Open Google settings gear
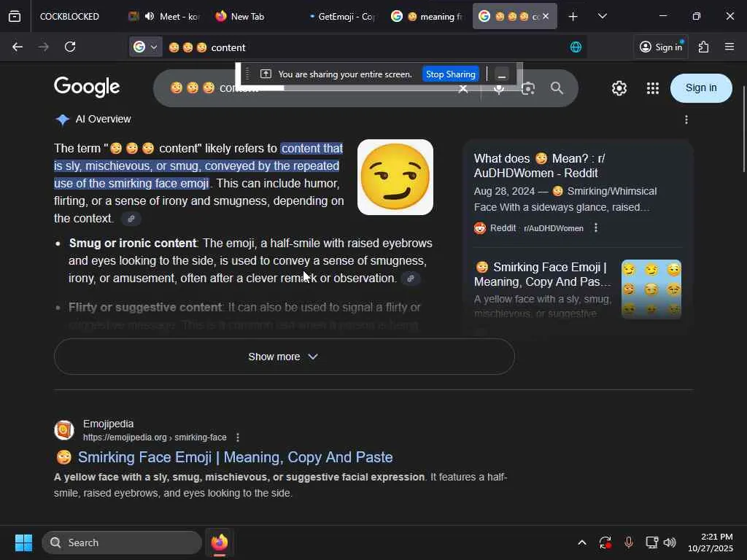The width and height of the screenshot is (747, 560). 619,88
